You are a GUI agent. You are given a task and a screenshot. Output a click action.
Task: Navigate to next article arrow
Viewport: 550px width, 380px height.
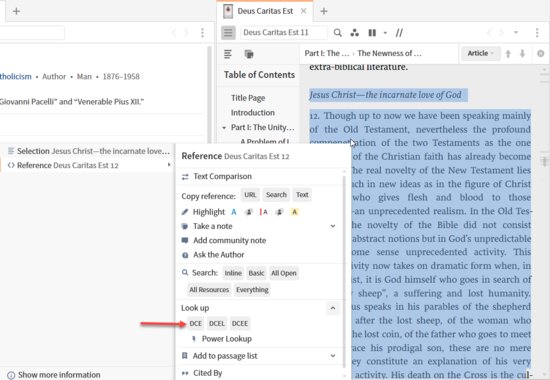[522, 53]
